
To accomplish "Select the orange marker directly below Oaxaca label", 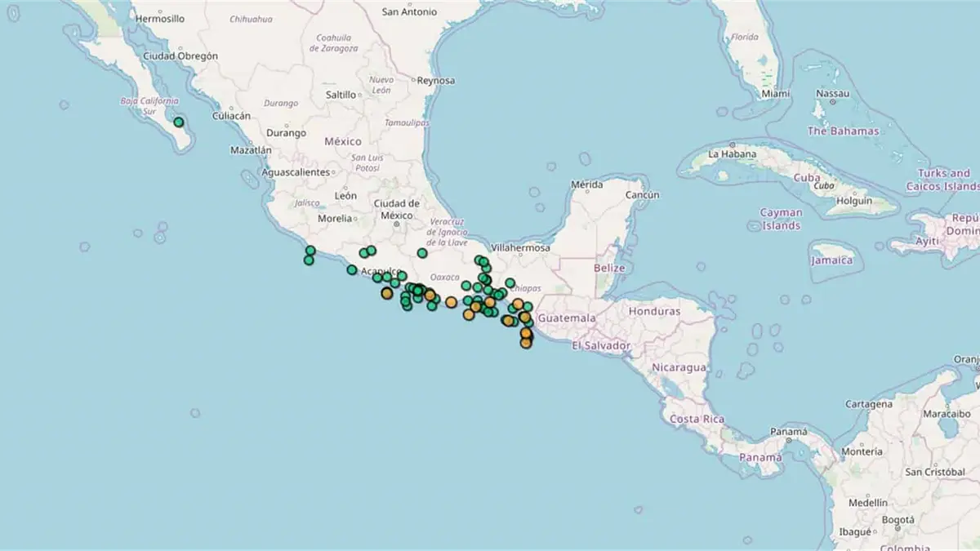I will (x=451, y=302).
